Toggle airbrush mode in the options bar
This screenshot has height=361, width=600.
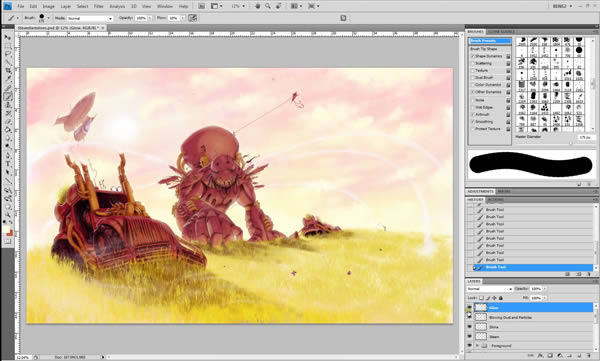click(x=192, y=18)
